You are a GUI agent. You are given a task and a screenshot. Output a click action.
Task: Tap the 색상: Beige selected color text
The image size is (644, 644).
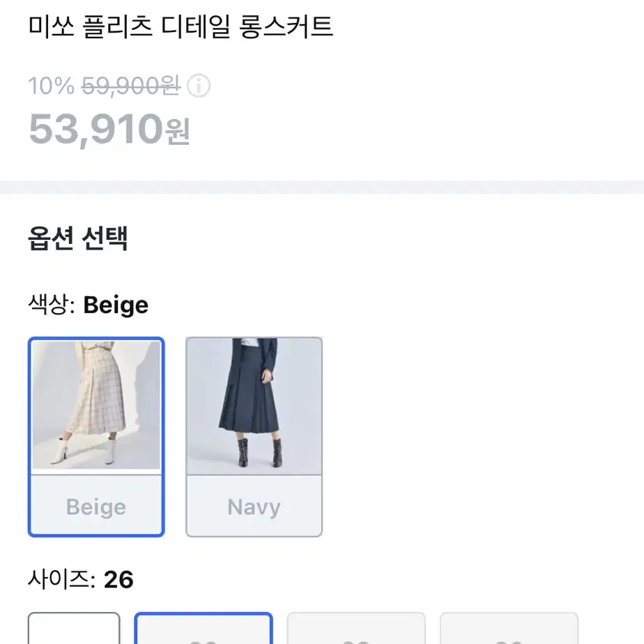pyautogui.click(x=88, y=305)
